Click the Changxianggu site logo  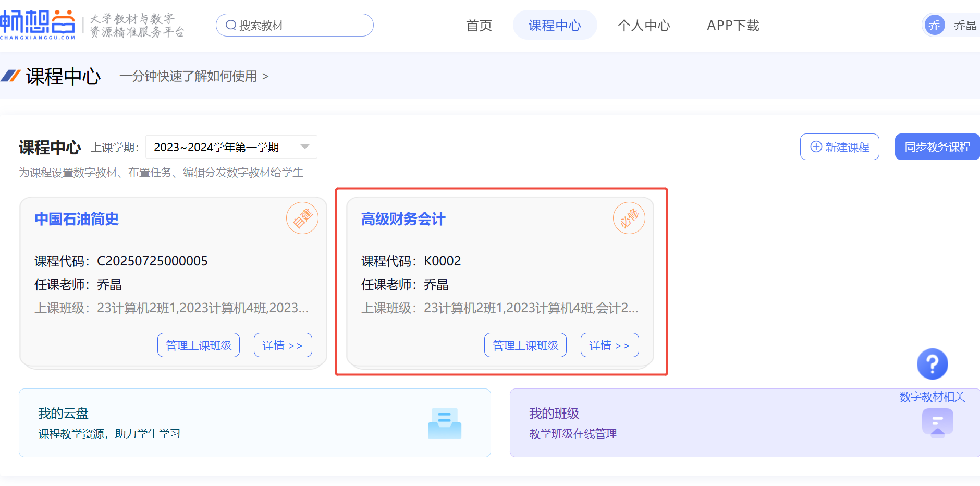[x=38, y=25]
